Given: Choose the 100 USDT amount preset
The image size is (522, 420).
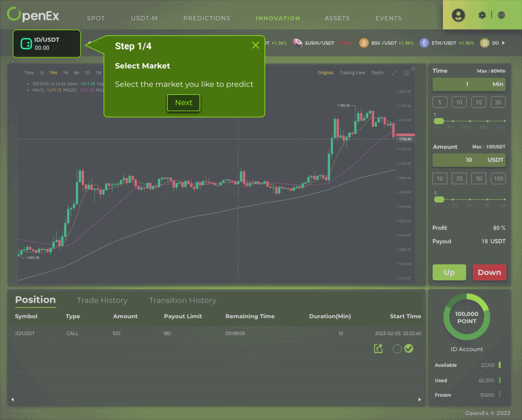Looking at the screenshot, I should pyautogui.click(x=498, y=178).
